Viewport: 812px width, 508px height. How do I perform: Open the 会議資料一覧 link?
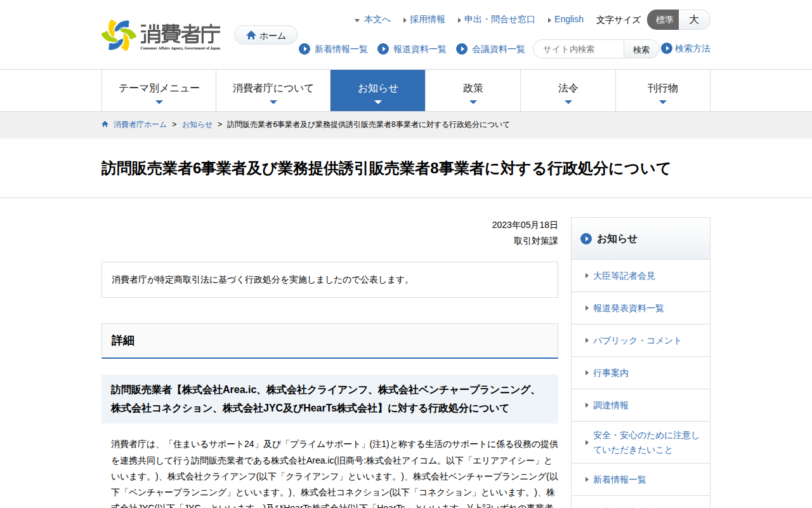pyautogui.click(x=499, y=49)
